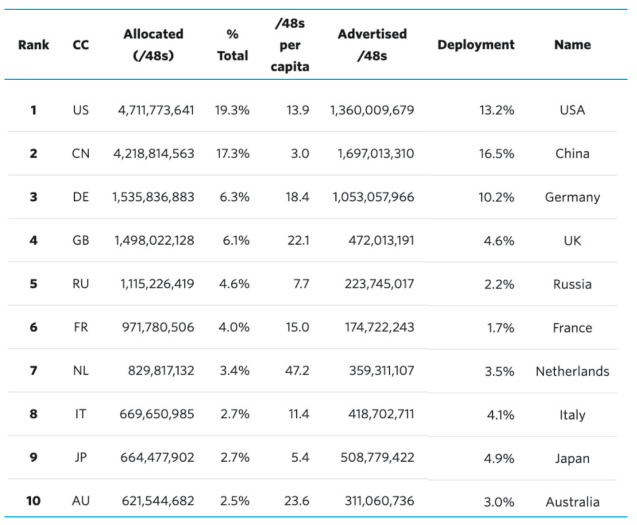
Task: Select the 1.7% deployment cell
Action: pyautogui.click(x=500, y=328)
